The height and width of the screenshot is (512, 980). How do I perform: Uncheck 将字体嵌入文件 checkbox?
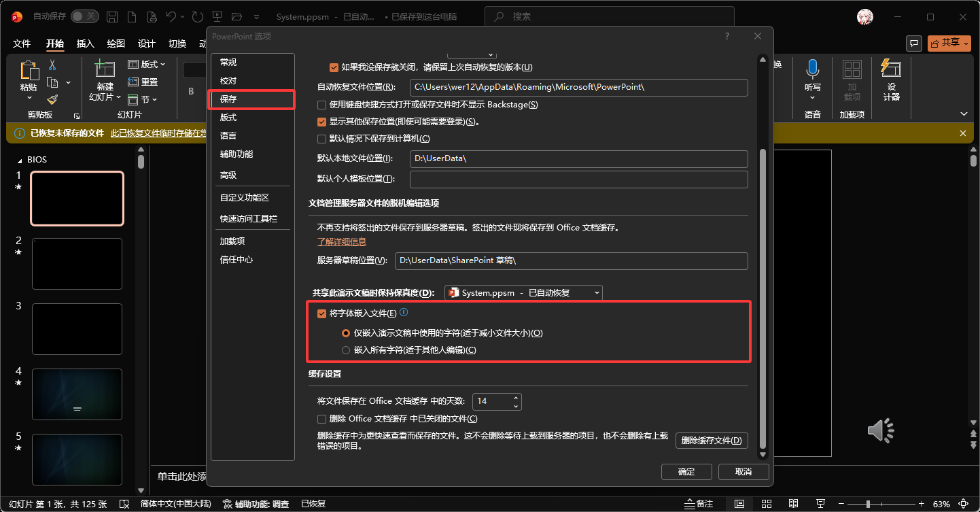322,313
